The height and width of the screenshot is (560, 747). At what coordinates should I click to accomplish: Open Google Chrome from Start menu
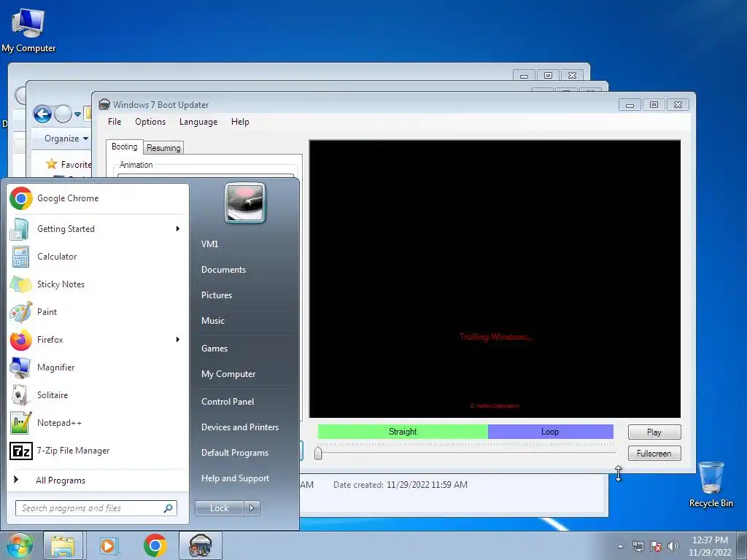click(x=98, y=198)
